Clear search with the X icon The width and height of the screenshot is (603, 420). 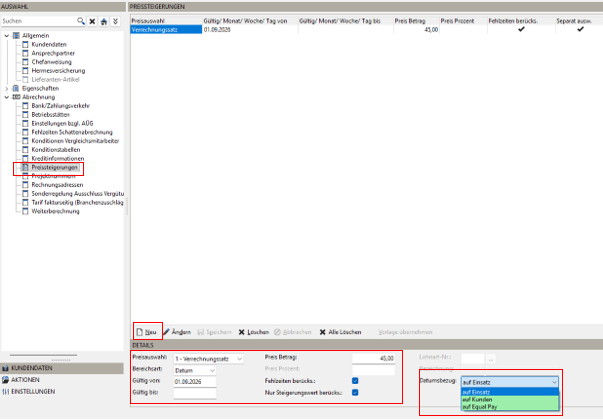point(92,22)
